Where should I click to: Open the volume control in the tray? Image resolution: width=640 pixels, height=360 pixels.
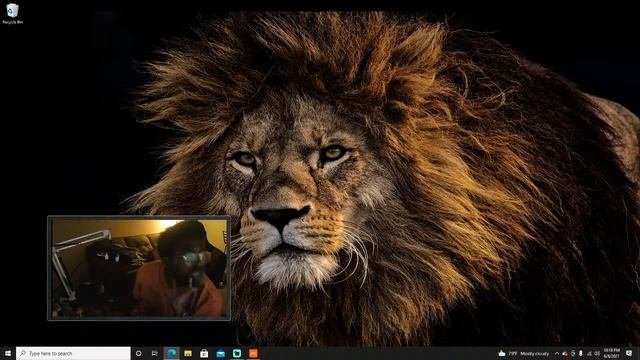[x=597, y=353]
